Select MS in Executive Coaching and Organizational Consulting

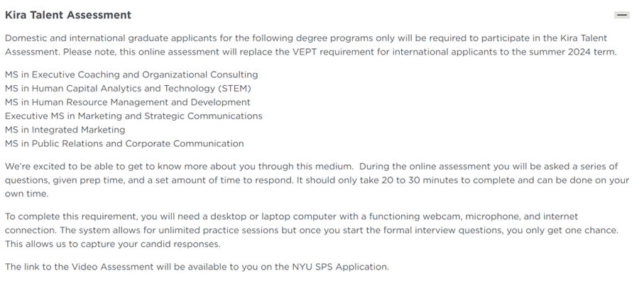131,74
